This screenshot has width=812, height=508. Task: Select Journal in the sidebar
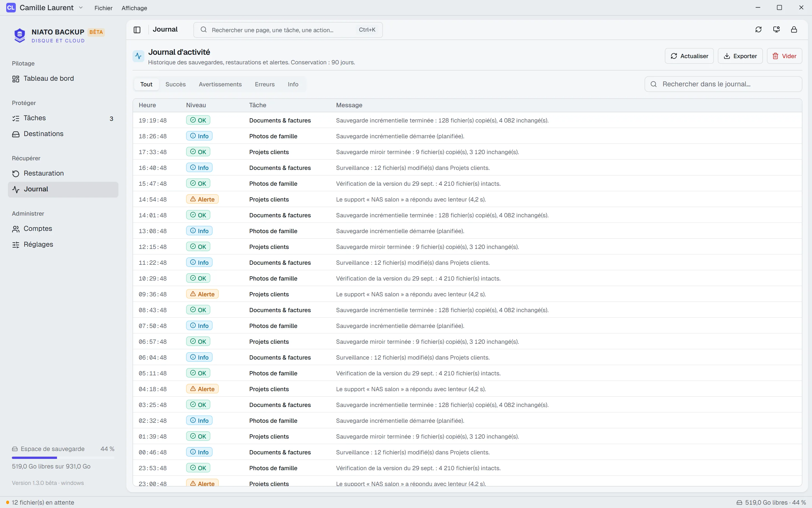(63, 189)
